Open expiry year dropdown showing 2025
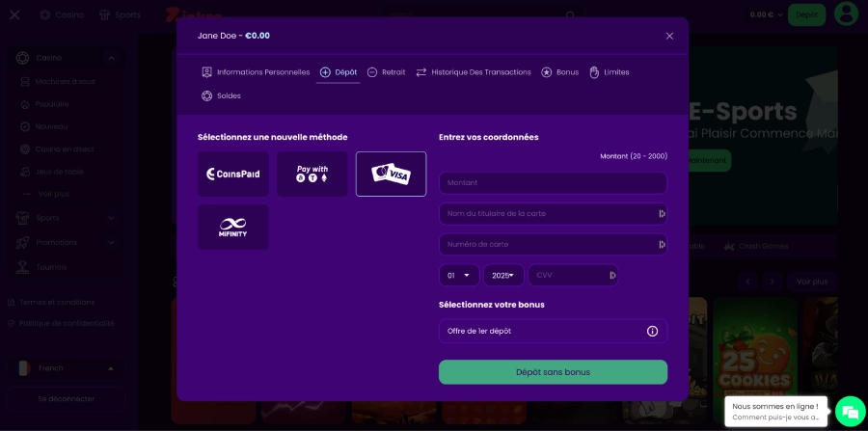868x431 pixels. pyautogui.click(x=503, y=275)
